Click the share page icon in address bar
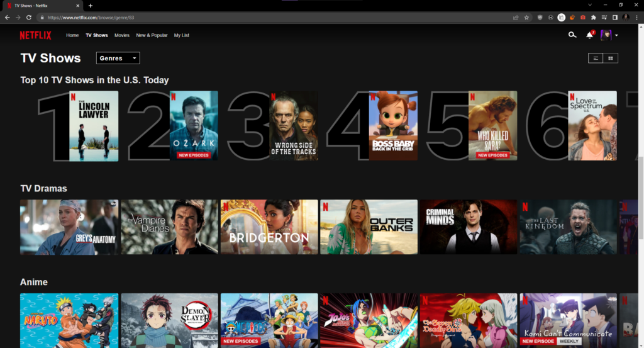Viewport: 644px width, 348px height. click(x=516, y=18)
